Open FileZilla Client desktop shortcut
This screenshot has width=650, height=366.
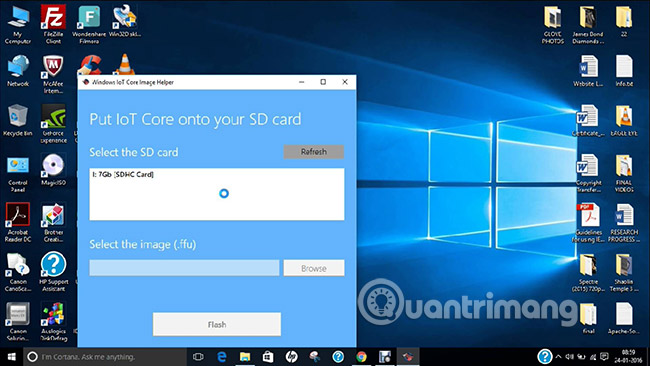click(53, 24)
